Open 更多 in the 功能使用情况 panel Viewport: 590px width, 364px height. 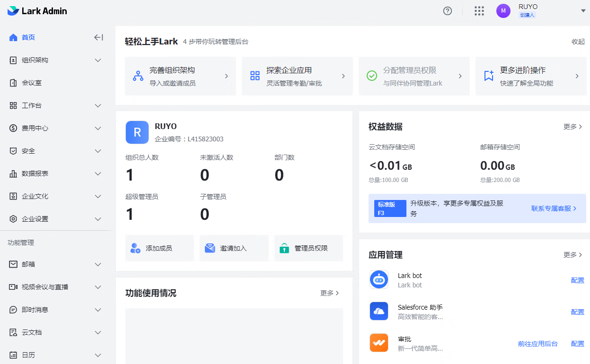(330, 293)
